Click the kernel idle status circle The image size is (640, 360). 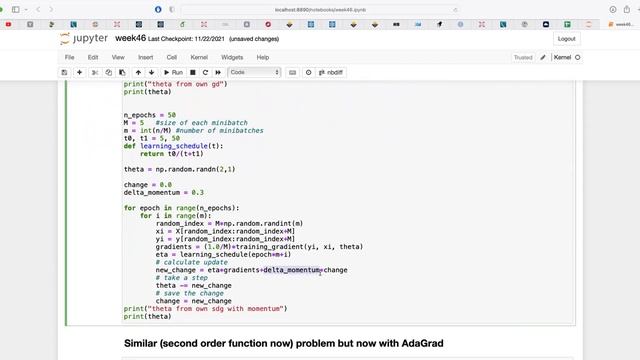578,58
